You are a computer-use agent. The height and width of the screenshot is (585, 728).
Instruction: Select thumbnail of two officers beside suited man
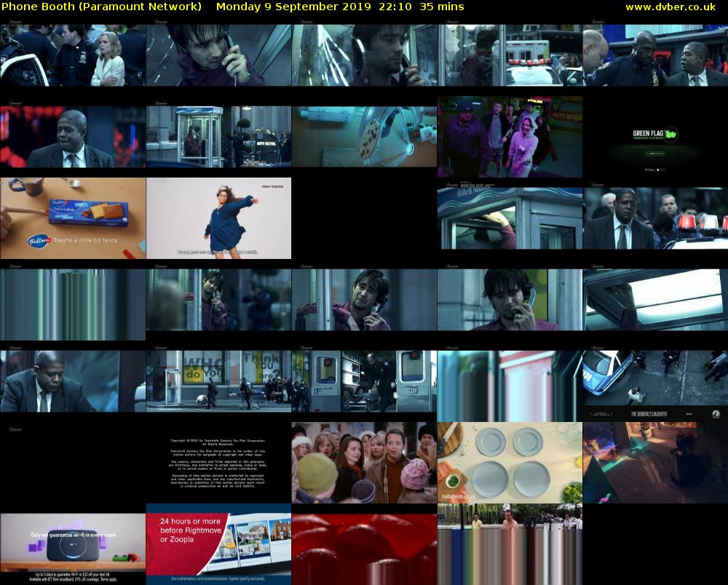[x=655, y=56]
